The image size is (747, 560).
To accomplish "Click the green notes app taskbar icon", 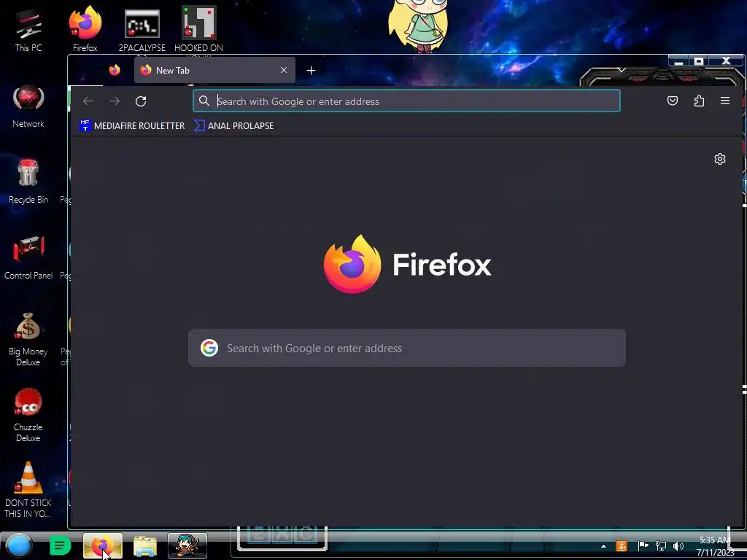I will point(60,545).
